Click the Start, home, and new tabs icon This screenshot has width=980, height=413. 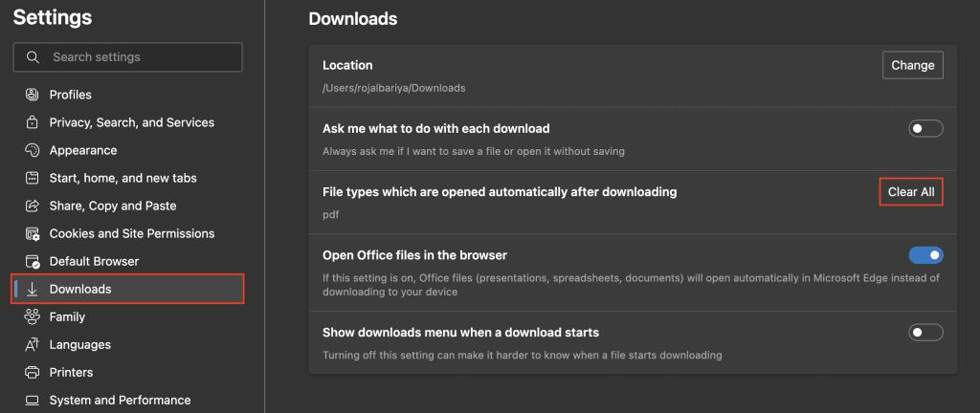(32, 178)
